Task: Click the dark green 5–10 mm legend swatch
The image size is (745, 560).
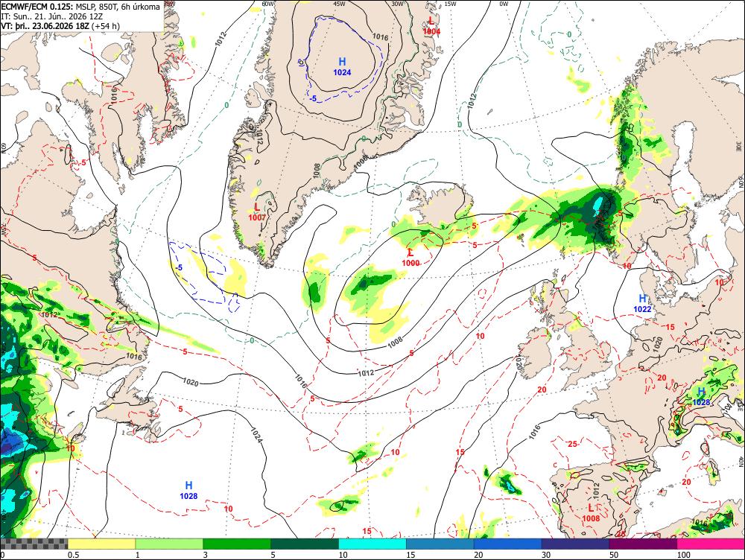Action: click(305, 544)
